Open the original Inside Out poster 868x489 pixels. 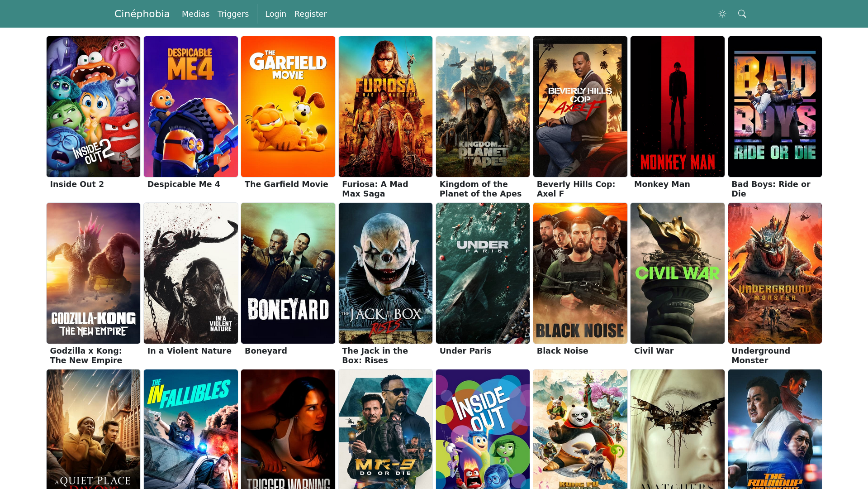click(x=483, y=429)
